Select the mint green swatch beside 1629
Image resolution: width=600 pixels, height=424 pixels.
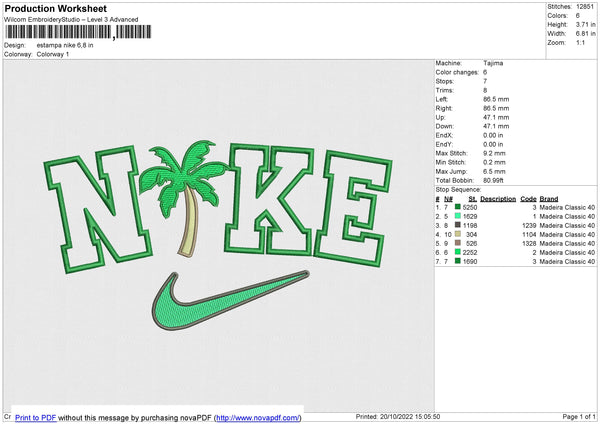[458, 216]
